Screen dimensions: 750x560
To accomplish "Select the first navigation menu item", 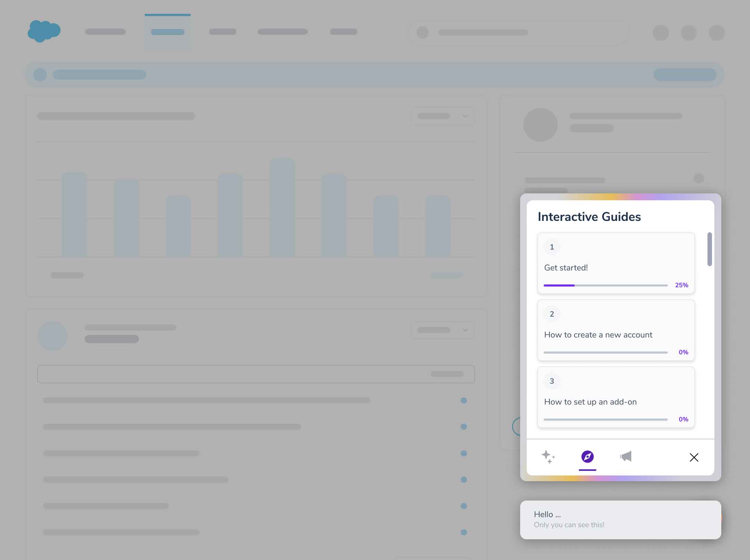I will [105, 32].
